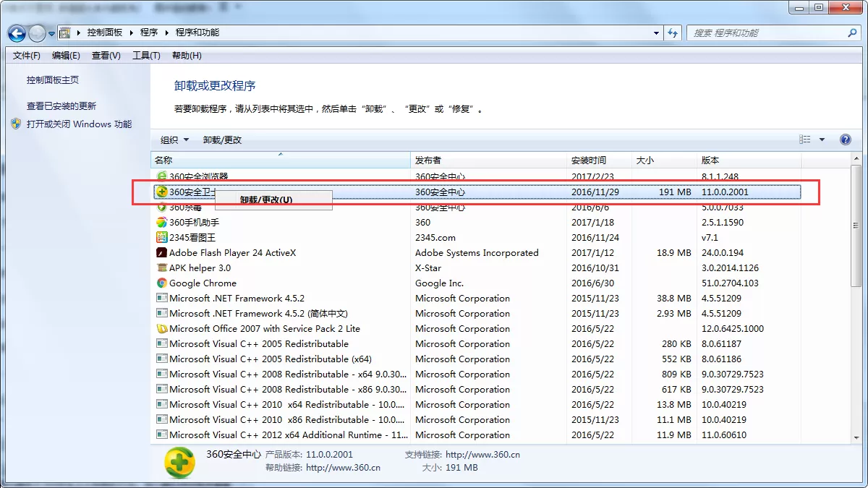Sort by 发布者 column header
Screen dimensions: 868x488
pos(489,160)
